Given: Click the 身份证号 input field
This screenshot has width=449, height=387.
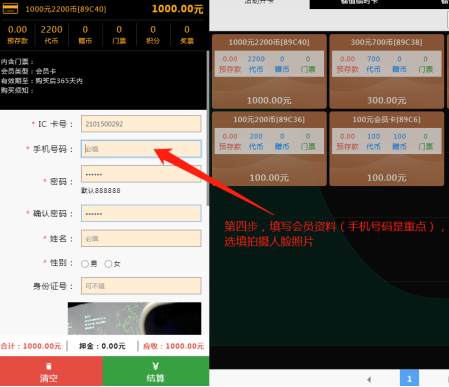Looking at the screenshot, I should coord(141,286).
